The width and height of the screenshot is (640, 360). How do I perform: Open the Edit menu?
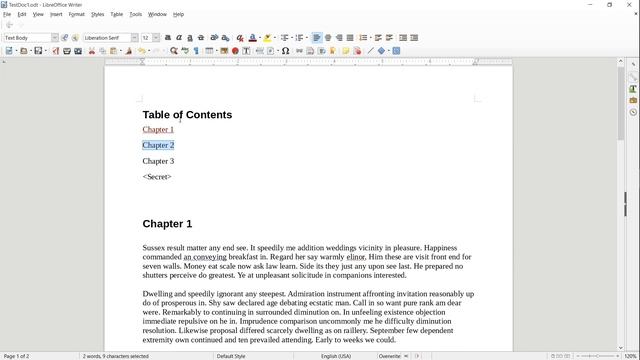tap(22, 14)
